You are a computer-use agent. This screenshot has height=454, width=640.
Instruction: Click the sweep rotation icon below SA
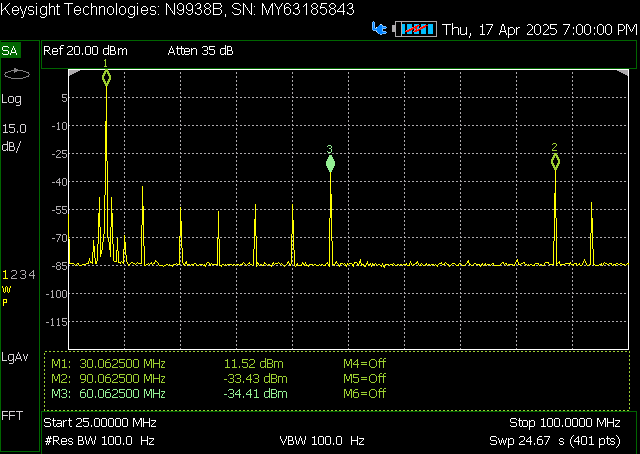[x=17, y=74]
